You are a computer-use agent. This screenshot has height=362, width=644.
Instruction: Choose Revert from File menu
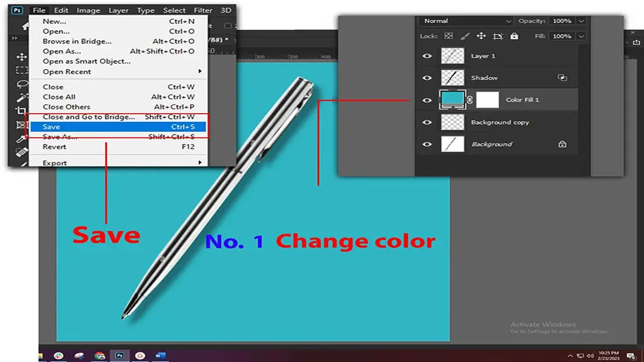(118, 146)
